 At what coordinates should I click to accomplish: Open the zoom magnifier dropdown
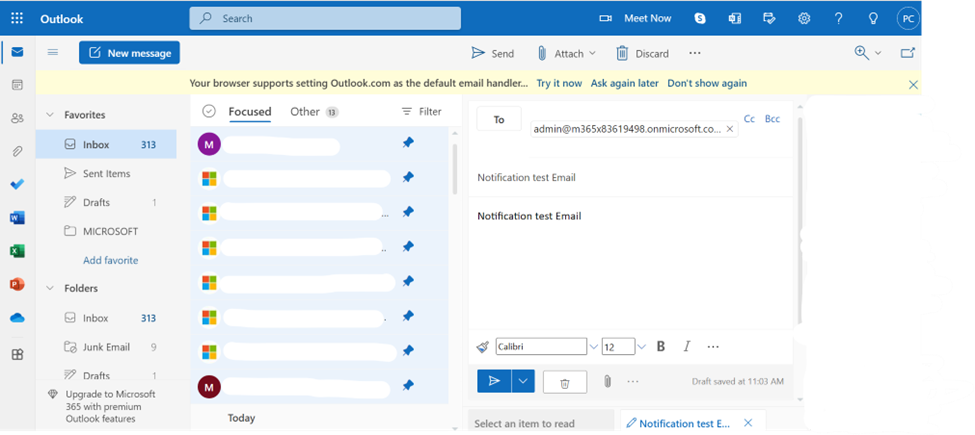coord(868,53)
